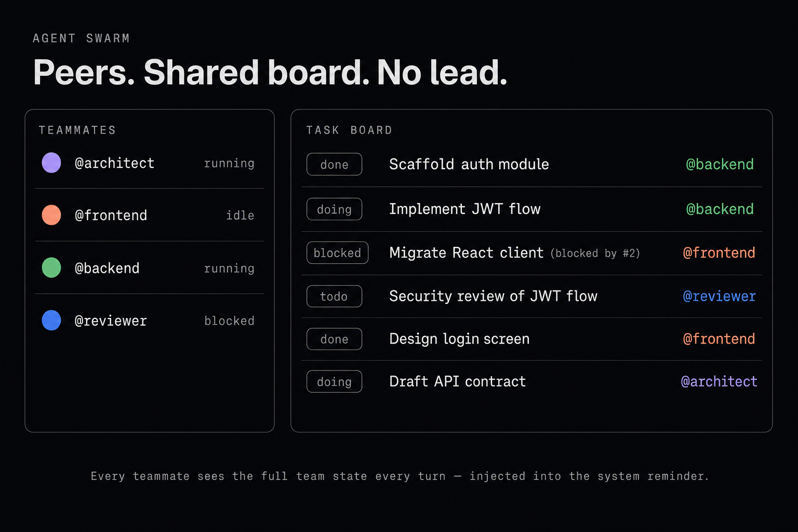The image size is (798, 532).
Task: Click the doing badge for Draft API contract
Action: coord(334,381)
